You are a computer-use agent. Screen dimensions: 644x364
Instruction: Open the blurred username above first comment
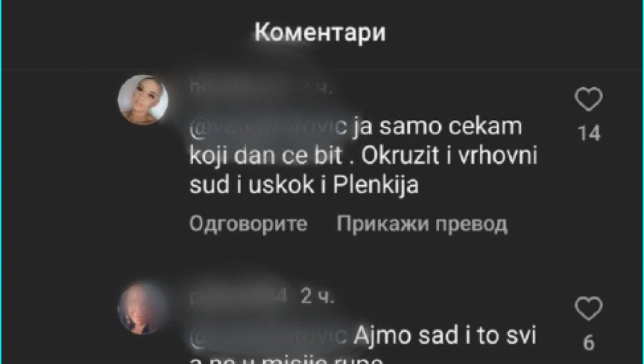point(242,87)
